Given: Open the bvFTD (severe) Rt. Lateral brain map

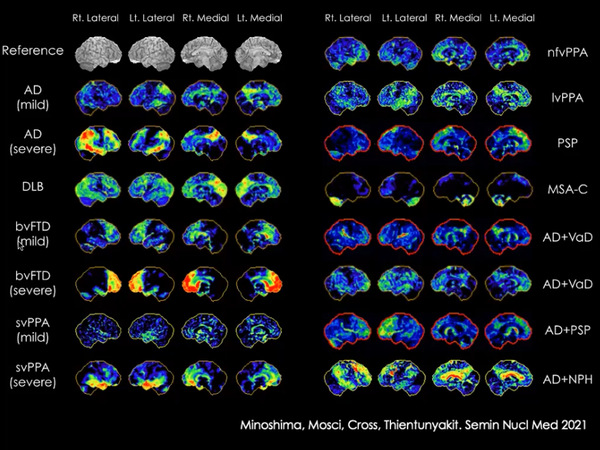Looking at the screenshot, I should [98, 284].
